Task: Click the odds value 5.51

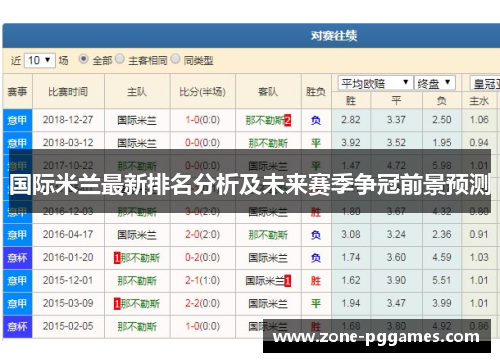Action: (x=442, y=281)
